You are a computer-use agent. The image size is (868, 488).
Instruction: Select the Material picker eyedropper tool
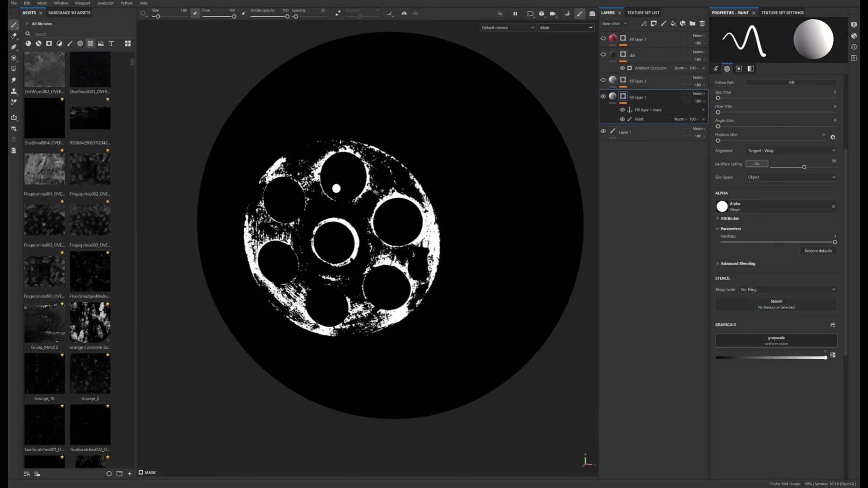pyautogui.click(x=14, y=102)
